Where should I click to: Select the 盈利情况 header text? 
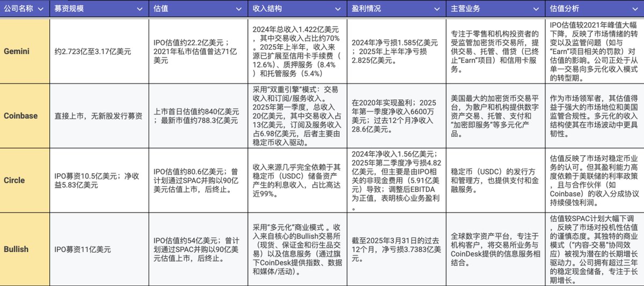[x=365, y=10]
